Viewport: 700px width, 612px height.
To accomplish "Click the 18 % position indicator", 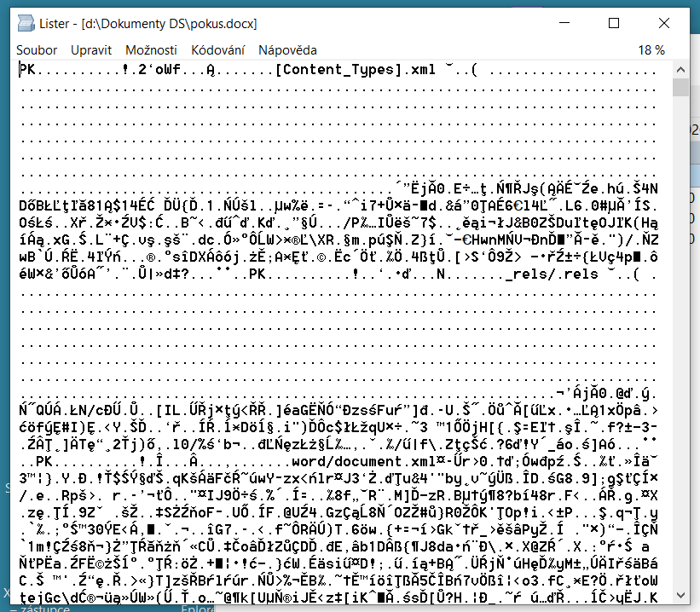I will (651, 50).
